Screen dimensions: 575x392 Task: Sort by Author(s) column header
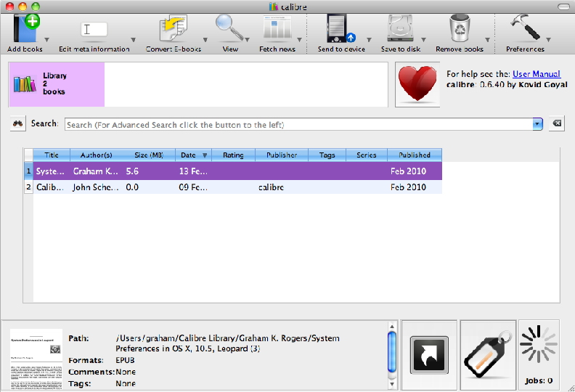(97, 155)
